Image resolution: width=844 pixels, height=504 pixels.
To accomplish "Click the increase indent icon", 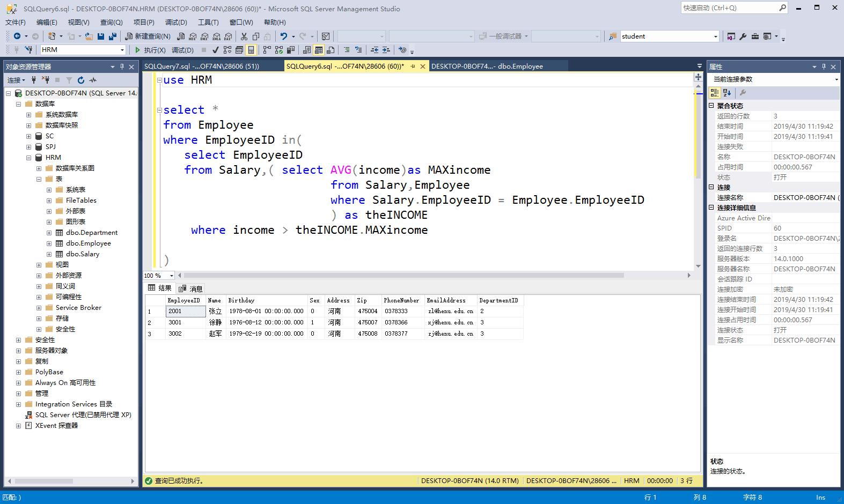I will tap(386, 50).
